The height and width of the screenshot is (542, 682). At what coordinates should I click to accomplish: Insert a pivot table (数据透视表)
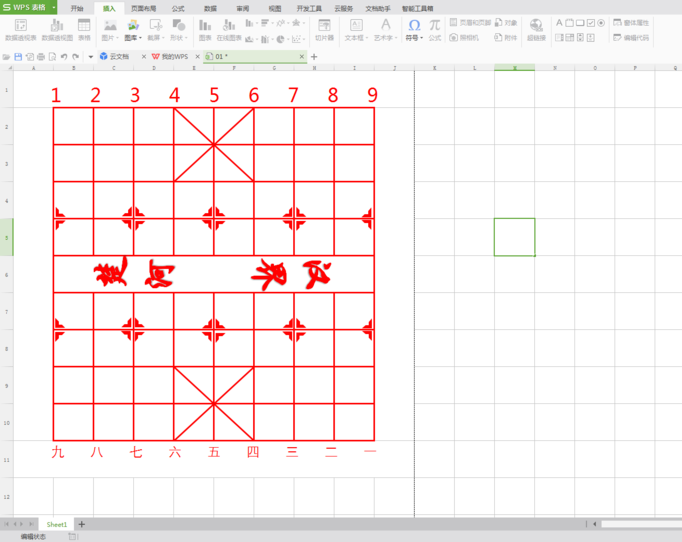20,30
